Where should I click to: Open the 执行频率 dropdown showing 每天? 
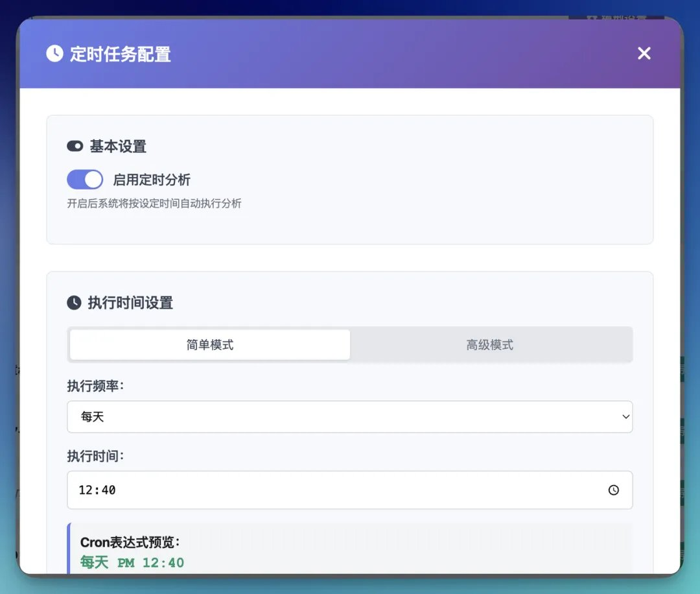(x=350, y=417)
